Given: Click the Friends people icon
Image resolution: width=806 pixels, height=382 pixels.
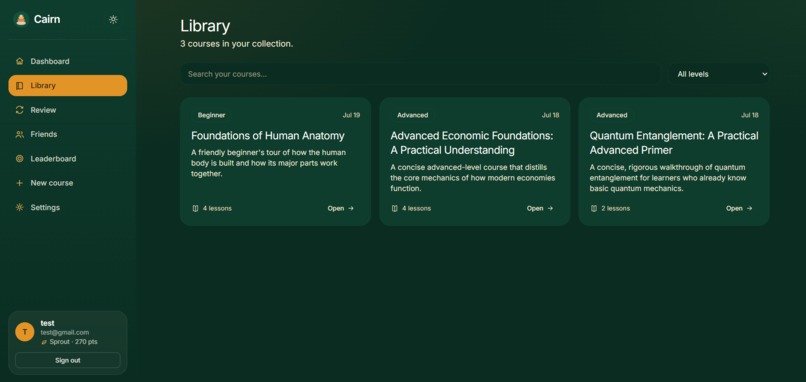Looking at the screenshot, I should pyautogui.click(x=20, y=134).
